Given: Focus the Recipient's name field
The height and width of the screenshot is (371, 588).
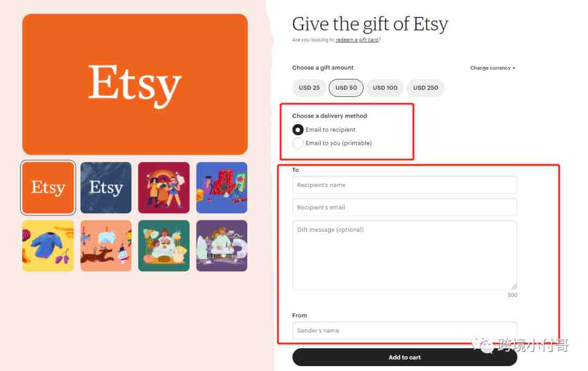Looking at the screenshot, I should [x=405, y=185].
